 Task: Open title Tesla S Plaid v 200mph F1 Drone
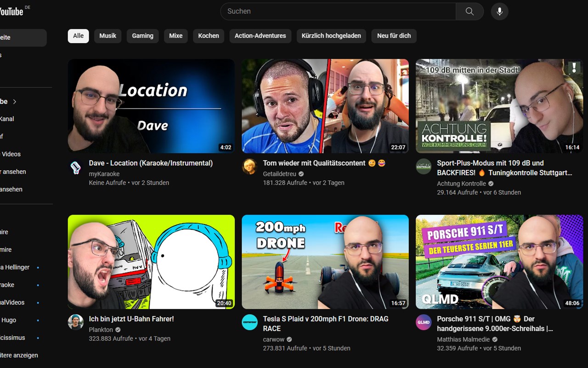click(326, 323)
